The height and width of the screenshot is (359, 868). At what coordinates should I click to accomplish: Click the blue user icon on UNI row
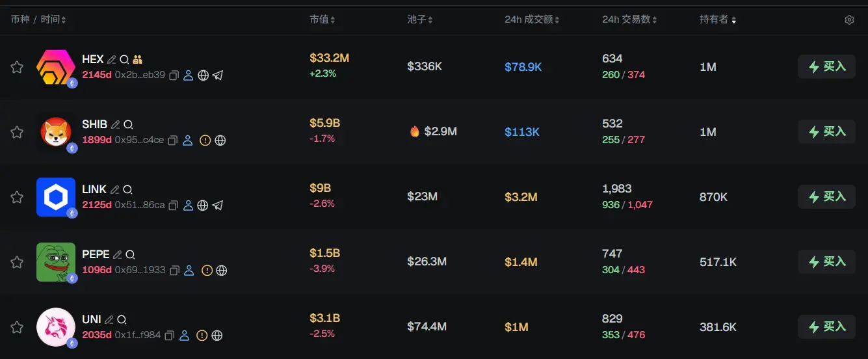click(185, 336)
